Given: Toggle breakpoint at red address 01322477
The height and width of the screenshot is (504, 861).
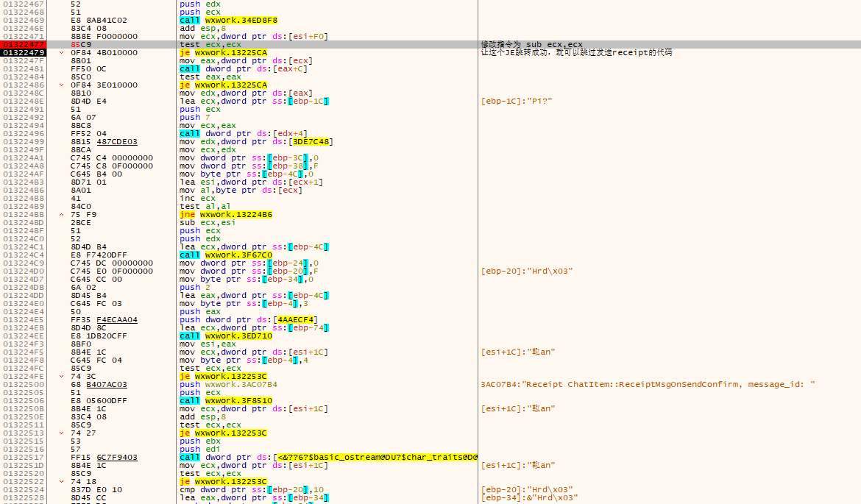Looking at the screenshot, I should point(24,45).
